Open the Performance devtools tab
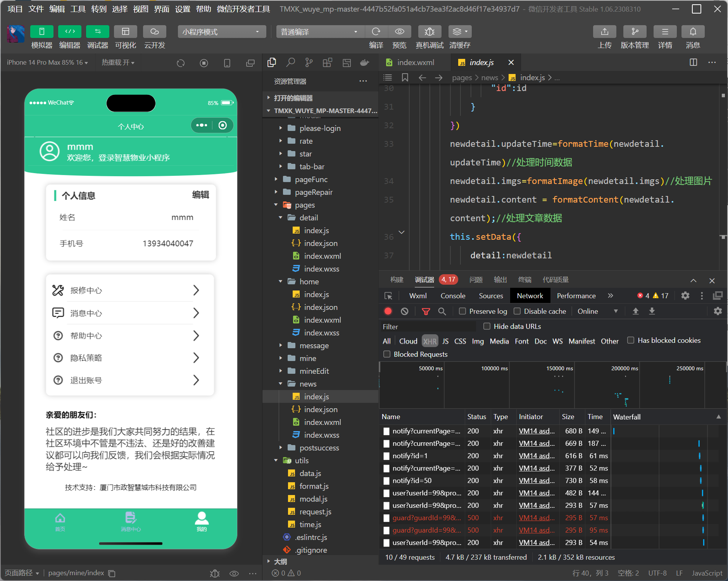This screenshot has height=581, width=728. (576, 296)
